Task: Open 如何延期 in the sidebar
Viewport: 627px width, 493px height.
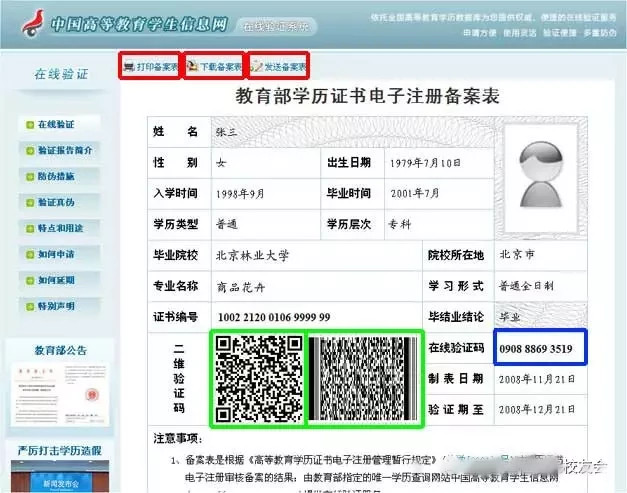Action: [x=59, y=280]
